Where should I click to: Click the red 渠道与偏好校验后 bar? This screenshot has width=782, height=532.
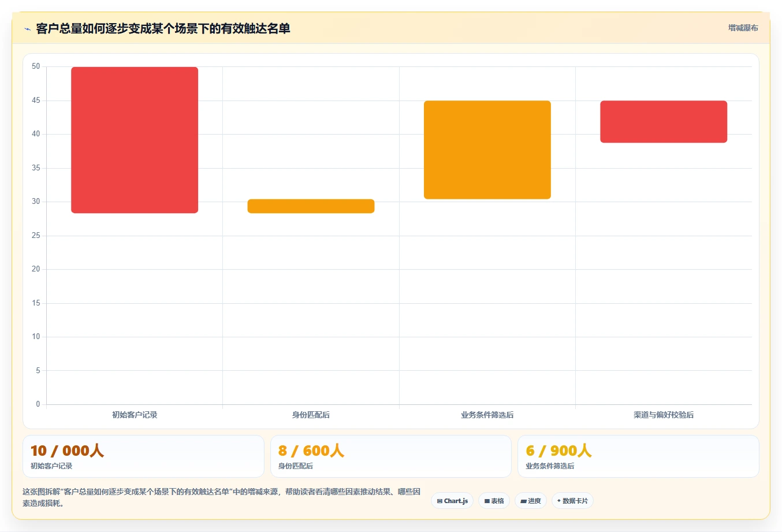[x=664, y=122]
